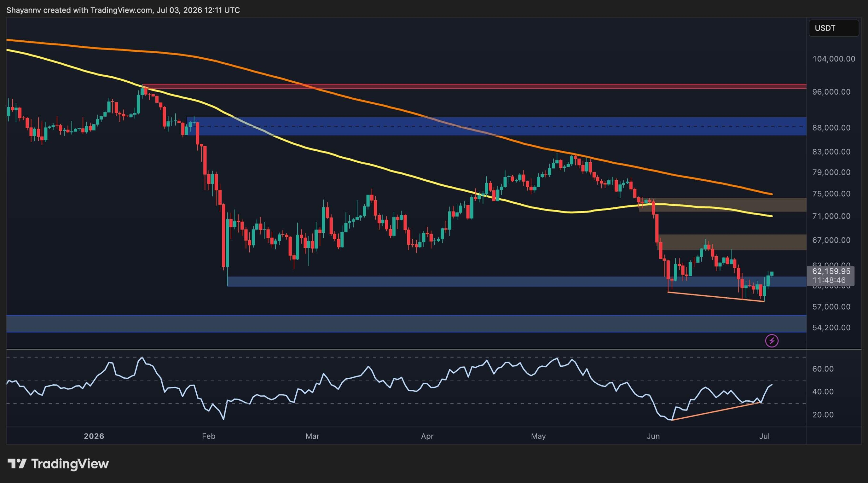Image resolution: width=868 pixels, height=483 pixels.
Task: Click the RSI 40.00 scale label
Action: 823,391
